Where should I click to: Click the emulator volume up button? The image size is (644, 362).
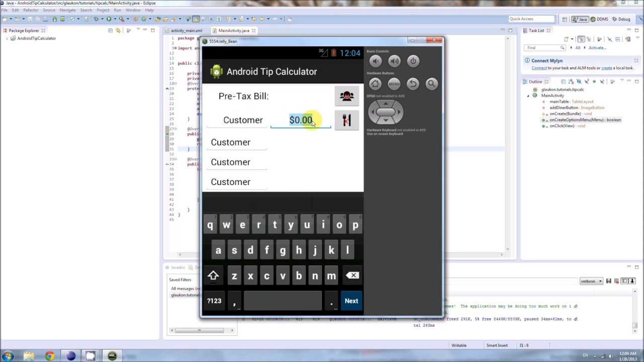(394, 61)
